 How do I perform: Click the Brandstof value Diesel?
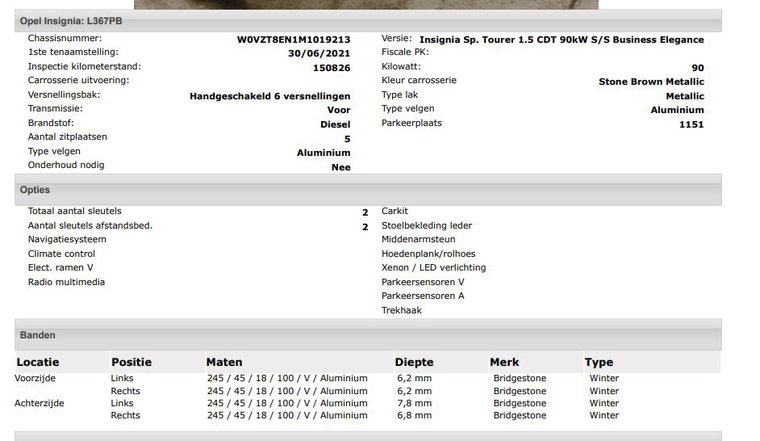click(335, 125)
